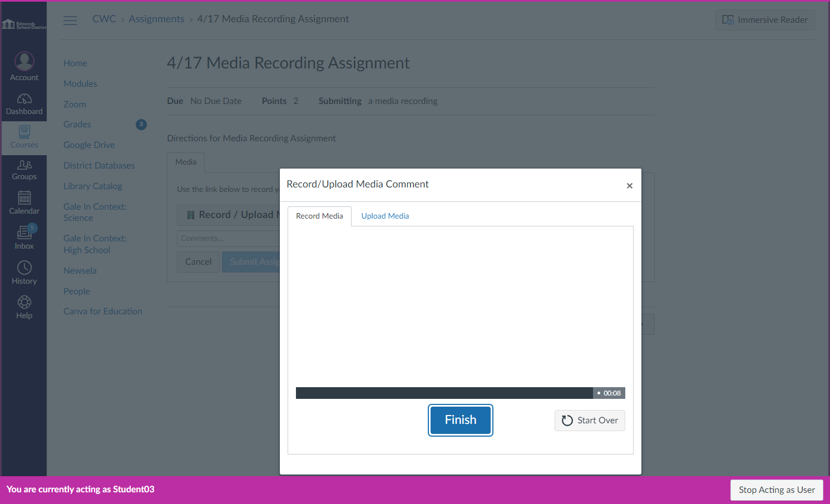Image resolution: width=830 pixels, height=504 pixels.
Task: Switch to the Upload Media tab
Action: (385, 216)
